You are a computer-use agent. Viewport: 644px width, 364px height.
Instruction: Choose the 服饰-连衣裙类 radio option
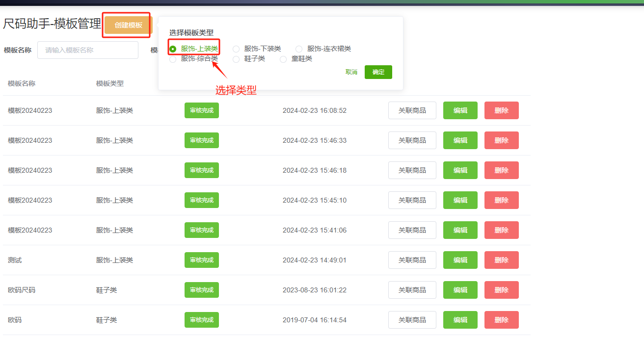point(299,49)
